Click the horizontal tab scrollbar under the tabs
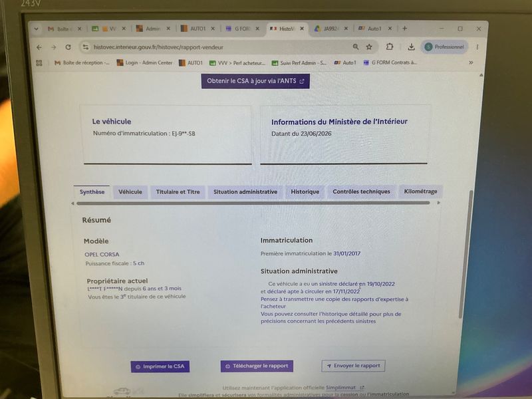Screen dimensions: 532x399 [x=253, y=203]
